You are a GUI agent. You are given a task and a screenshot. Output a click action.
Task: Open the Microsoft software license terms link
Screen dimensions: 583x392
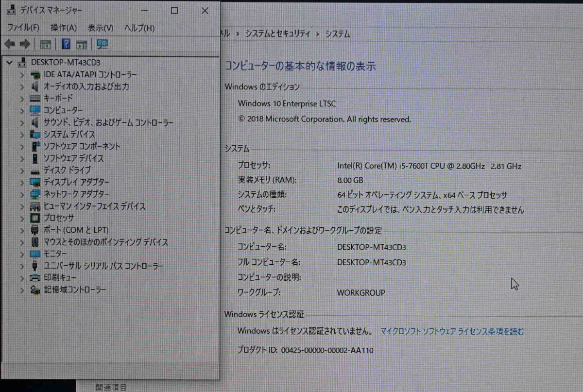(452, 332)
